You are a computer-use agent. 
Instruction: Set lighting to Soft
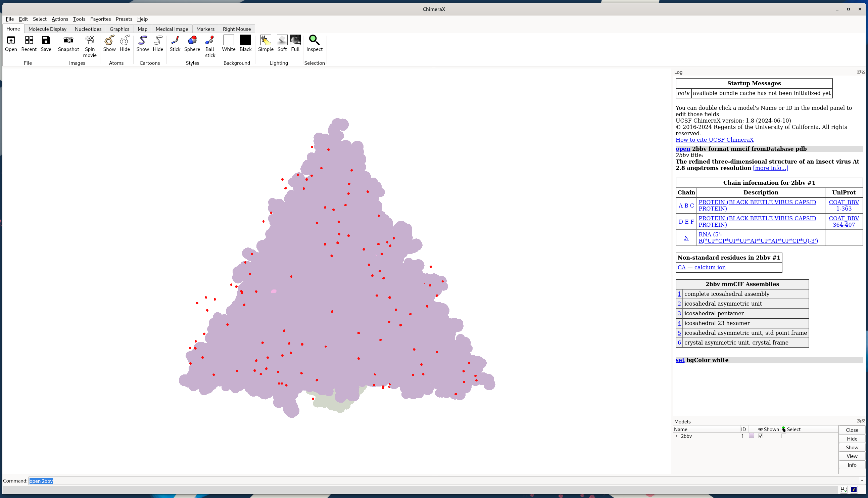(282, 41)
